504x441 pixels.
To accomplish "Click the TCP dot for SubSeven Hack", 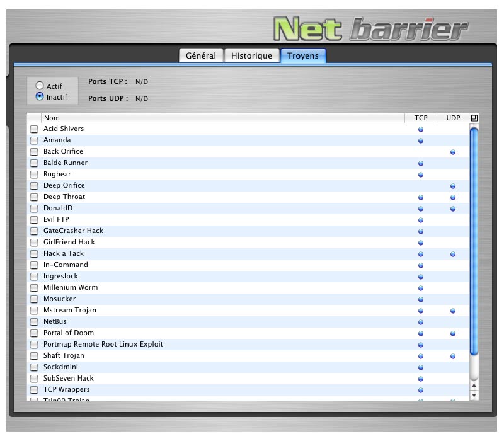I will pyautogui.click(x=421, y=379).
